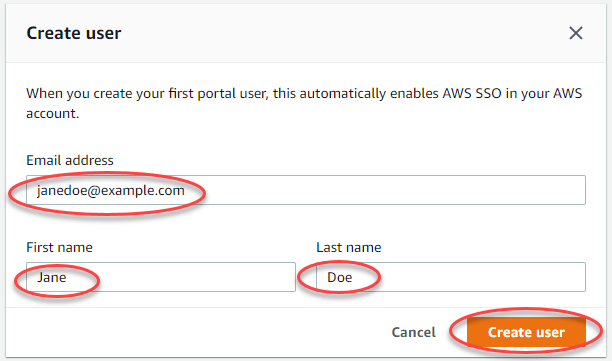Click the Cancel text link in footer
Screen dimensions: 612x361
coord(413,332)
